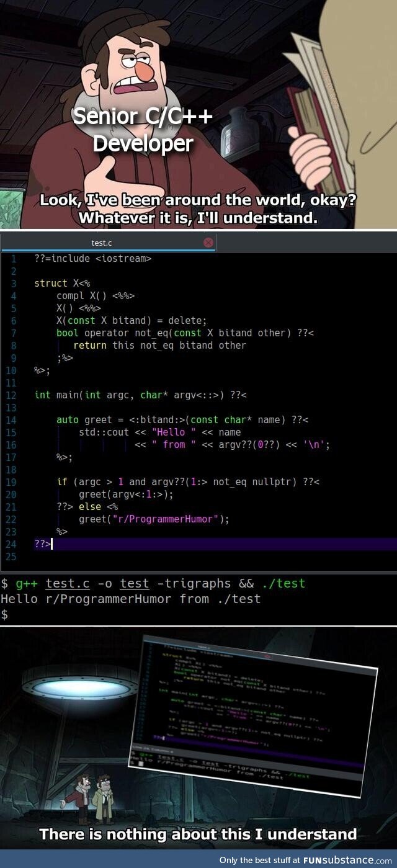397x868 pixels.
Task: Click 'There is nothing about this I understand' caption
Action: pos(198,833)
